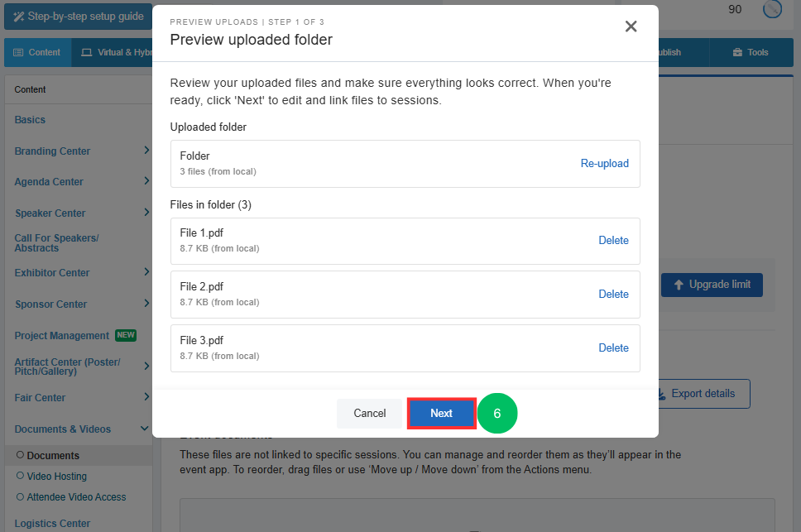Click the green number 6 step marker
801x532 pixels.
point(497,413)
